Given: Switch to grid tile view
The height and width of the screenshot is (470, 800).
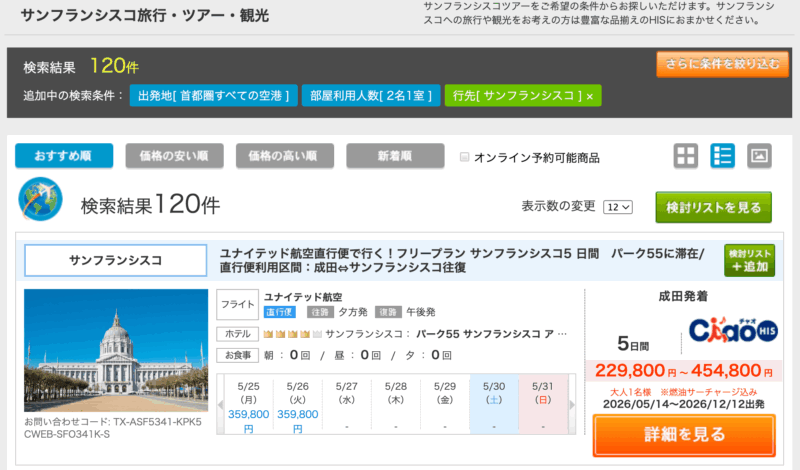Looking at the screenshot, I should [x=685, y=156].
